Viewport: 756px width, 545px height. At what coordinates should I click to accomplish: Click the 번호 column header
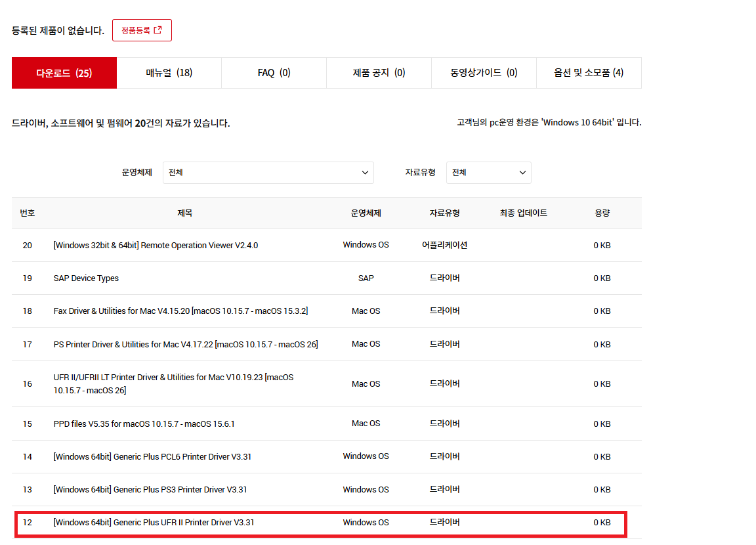pos(28,213)
